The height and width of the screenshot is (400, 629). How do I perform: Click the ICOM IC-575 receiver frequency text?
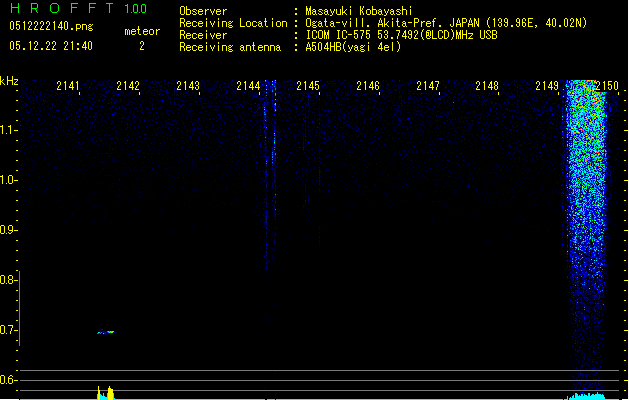tap(402, 35)
